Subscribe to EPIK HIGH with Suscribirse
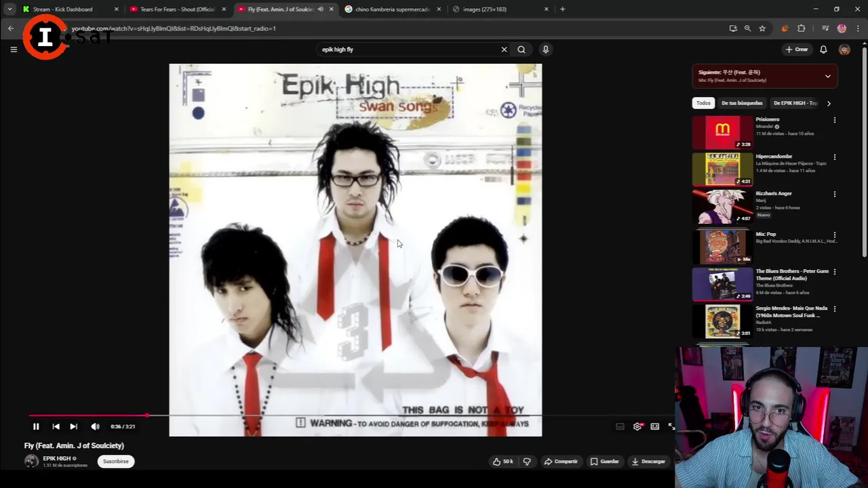 (x=115, y=462)
